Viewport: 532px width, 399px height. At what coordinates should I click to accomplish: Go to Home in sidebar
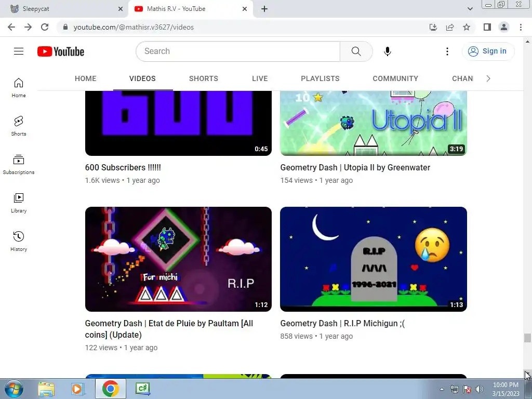(x=19, y=88)
